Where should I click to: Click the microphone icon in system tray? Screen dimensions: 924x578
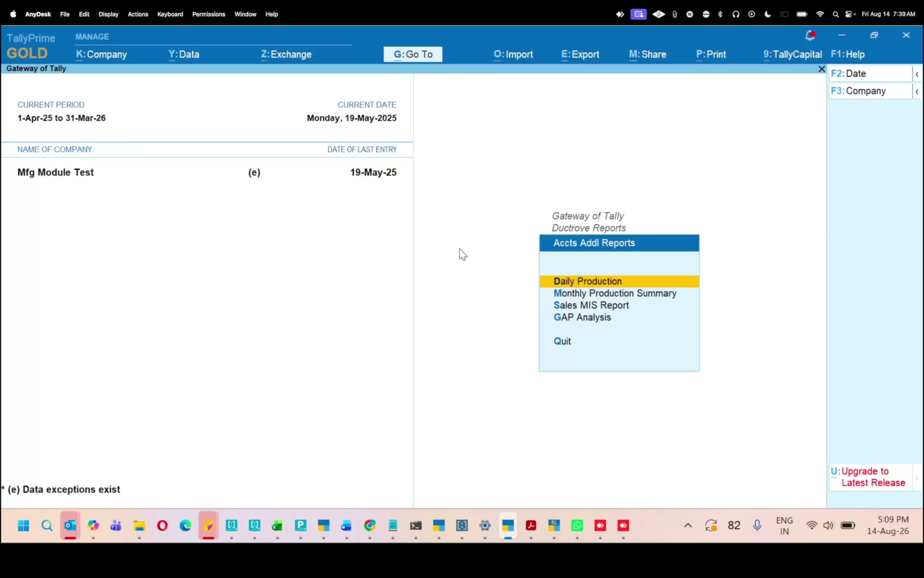coord(757,525)
